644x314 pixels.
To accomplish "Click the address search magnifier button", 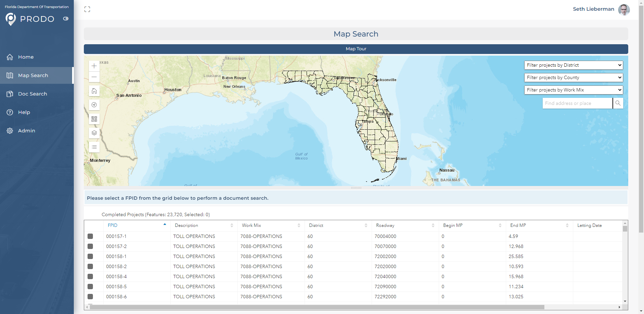I will pyautogui.click(x=618, y=103).
